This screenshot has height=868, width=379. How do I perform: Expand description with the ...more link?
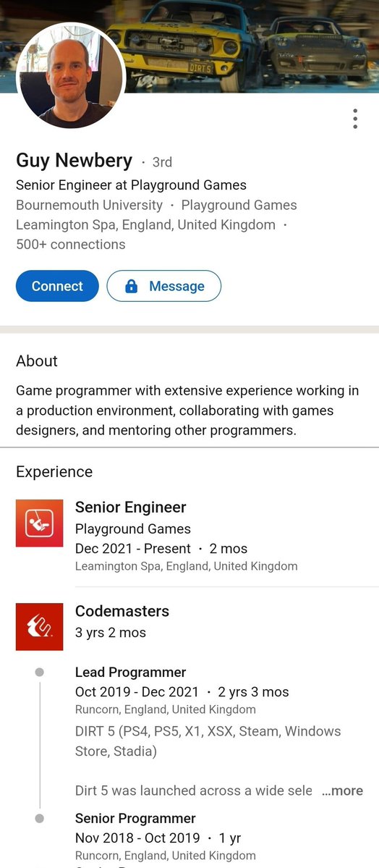click(343, 791)
